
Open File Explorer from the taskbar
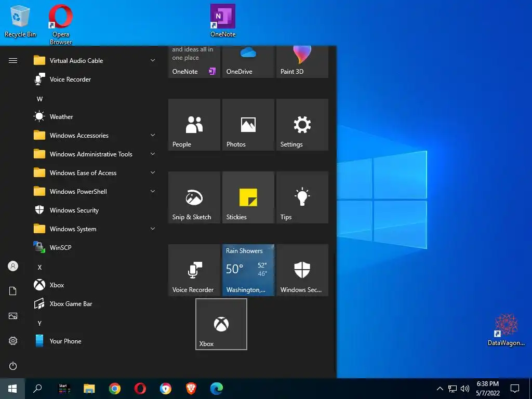click(89, 389)
